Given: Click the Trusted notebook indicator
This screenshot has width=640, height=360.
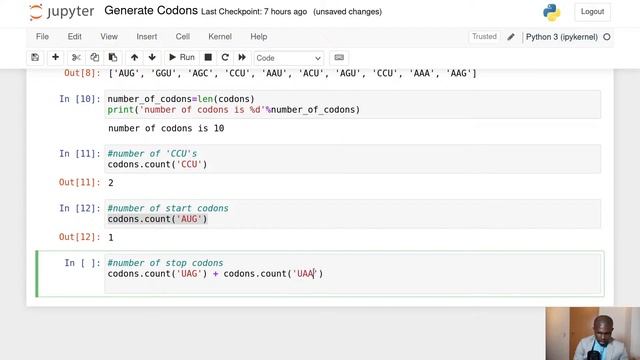Looking at the screenshot, I should [x=484, y=37].
